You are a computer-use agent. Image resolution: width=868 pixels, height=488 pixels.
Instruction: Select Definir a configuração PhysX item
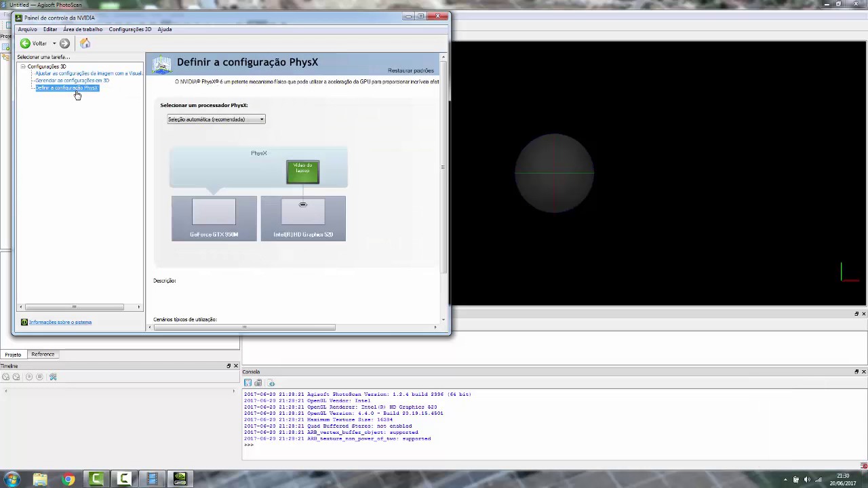(x=66, y=88)
